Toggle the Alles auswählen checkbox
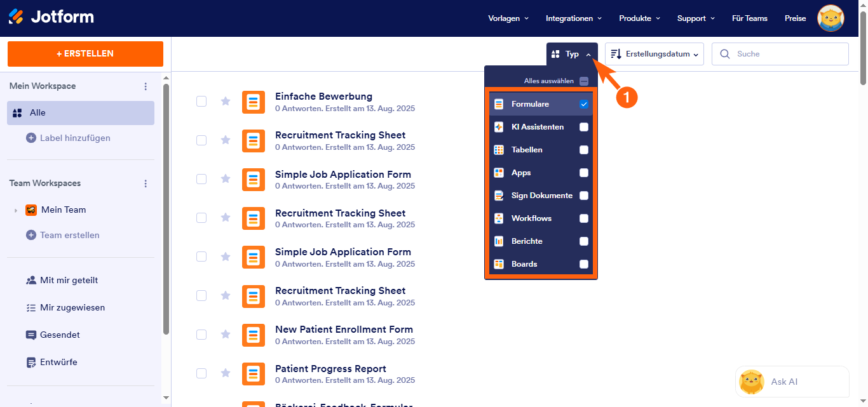Screen dimensions: 868x407 584,81
